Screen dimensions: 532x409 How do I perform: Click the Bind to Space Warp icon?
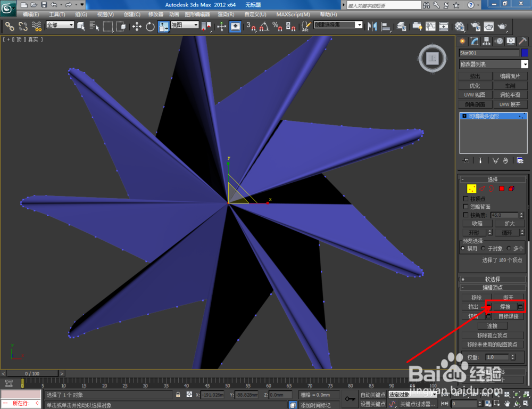coord(36,26)
